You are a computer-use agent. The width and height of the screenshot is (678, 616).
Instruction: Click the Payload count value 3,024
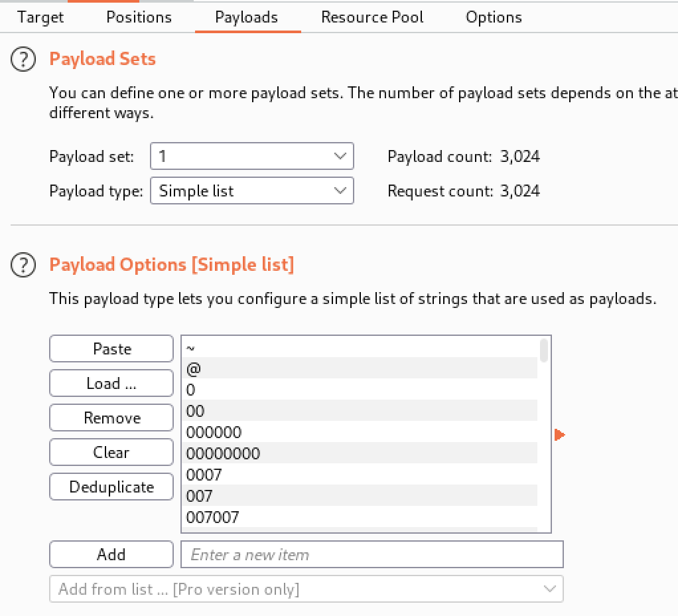520,157
